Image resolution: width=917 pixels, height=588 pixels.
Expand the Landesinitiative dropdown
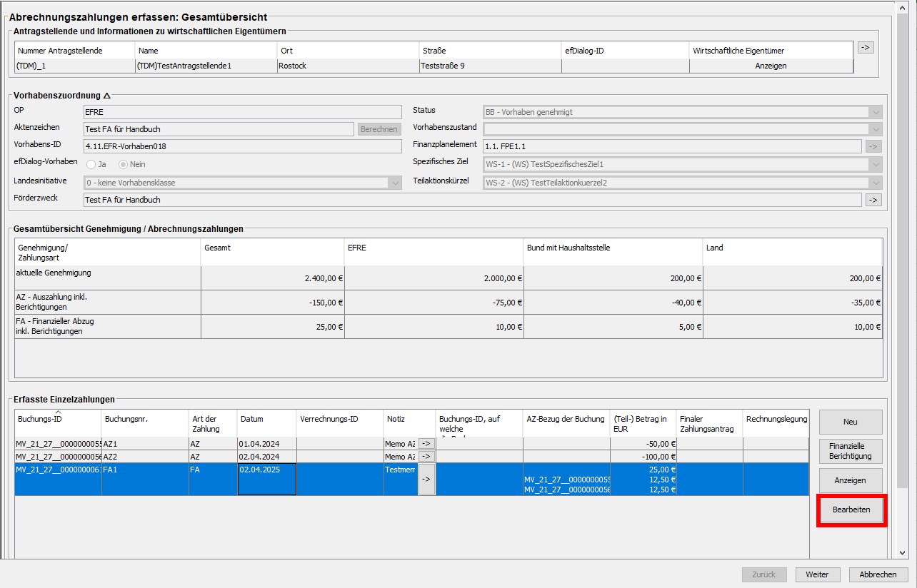[395, 183]
